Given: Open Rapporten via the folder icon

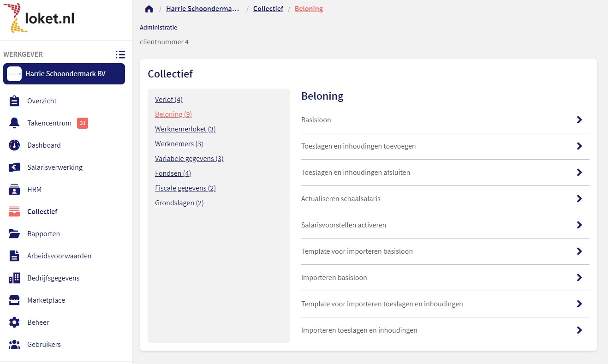Looking at the screenshot, I should [x=13, y=233].
